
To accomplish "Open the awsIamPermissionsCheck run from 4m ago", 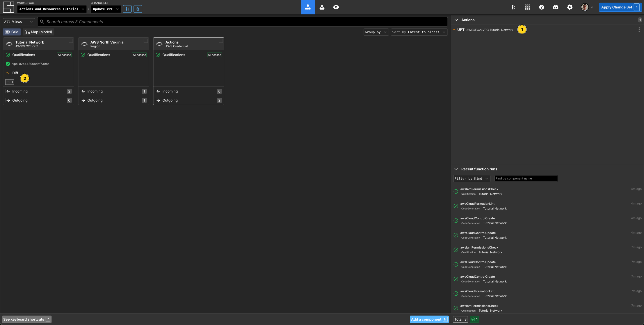I will pos(548,191).
